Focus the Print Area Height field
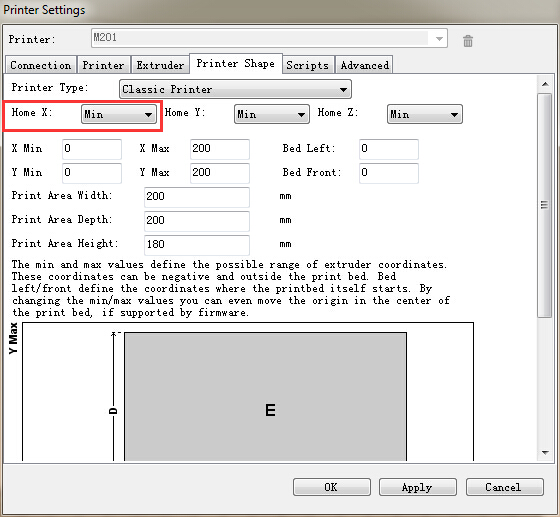This screenshot has height=517, width=560. pos(197,245)
